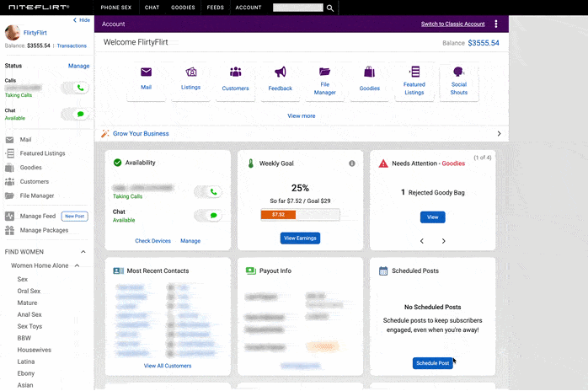The image size is (588, 391).
Task: Click the sidebar Customers icon
Action: [10, 182]
